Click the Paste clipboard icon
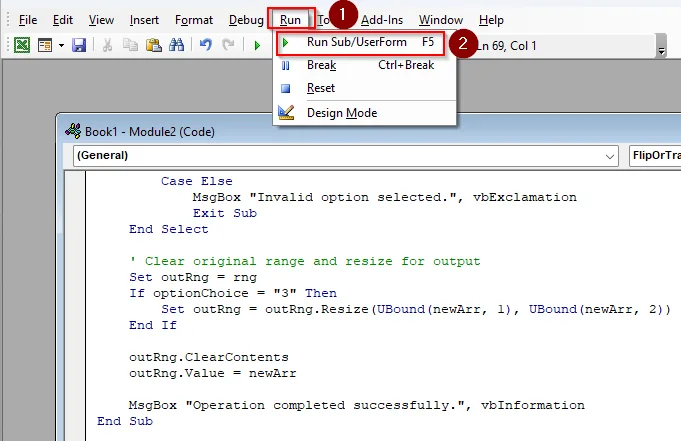The height and width of the screenshot is (441, 681). (x=153, y=45)
